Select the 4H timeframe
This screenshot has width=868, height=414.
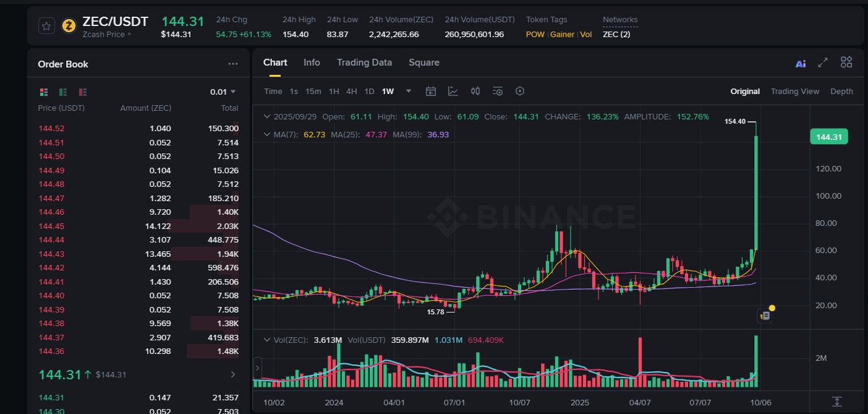351,92
